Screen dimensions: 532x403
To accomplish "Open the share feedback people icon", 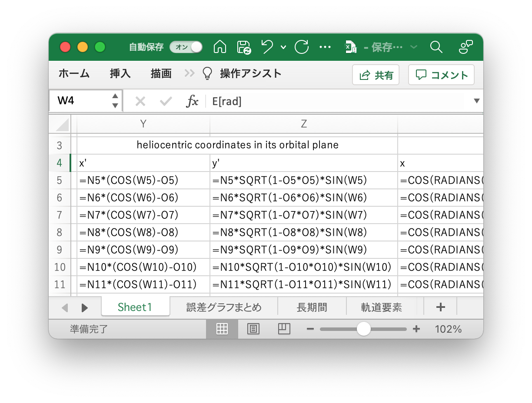I will [x=466, y=47].
